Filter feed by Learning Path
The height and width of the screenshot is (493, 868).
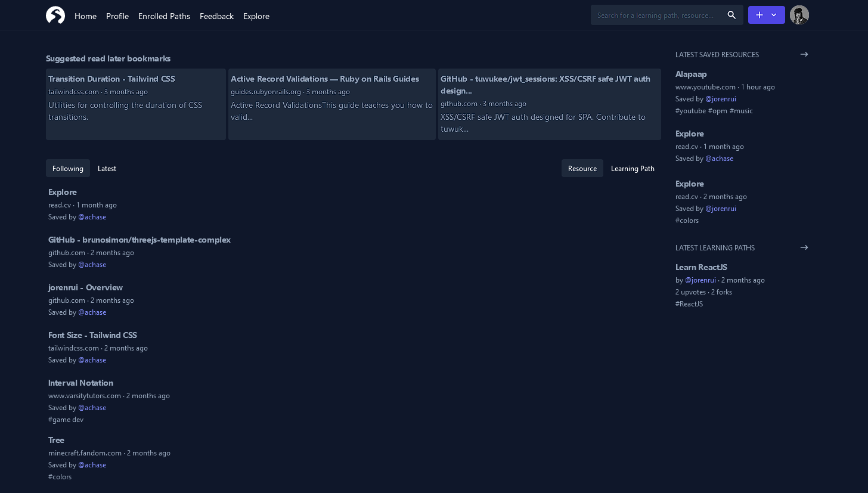pyautogui.click(x=633, y=168)
